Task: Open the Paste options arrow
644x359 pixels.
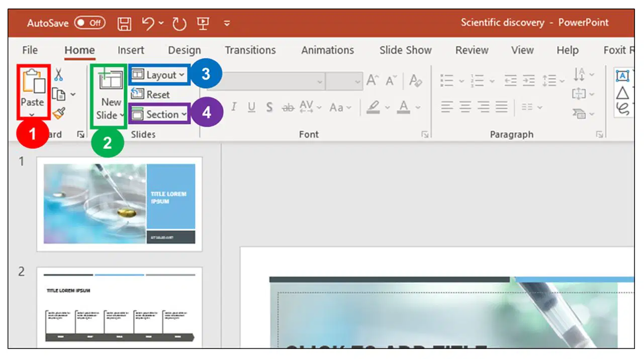Action: tap(33, 114)
